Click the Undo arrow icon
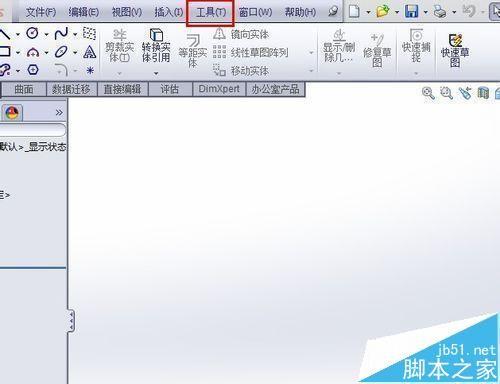500x384 pixels. coord(469,11)
